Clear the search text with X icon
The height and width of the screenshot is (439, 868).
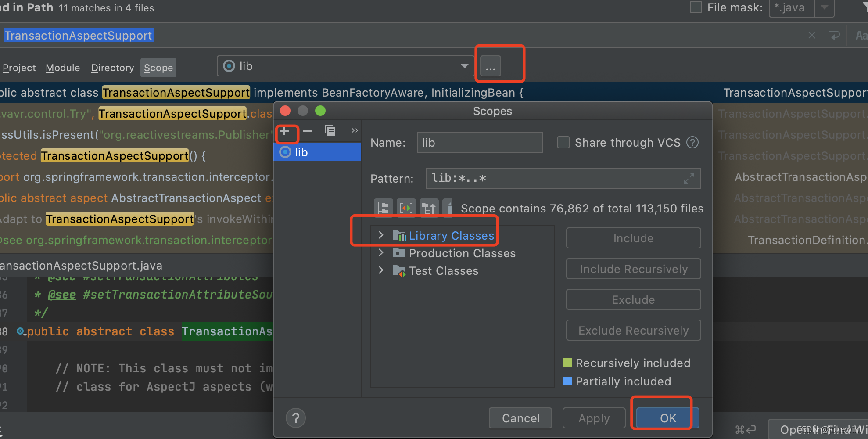[x=812, y=35]
